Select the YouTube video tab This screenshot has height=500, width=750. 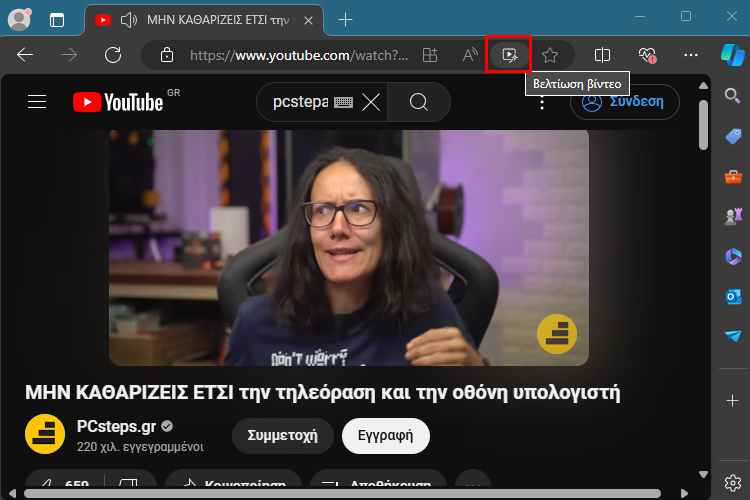(x=205, y=20)
